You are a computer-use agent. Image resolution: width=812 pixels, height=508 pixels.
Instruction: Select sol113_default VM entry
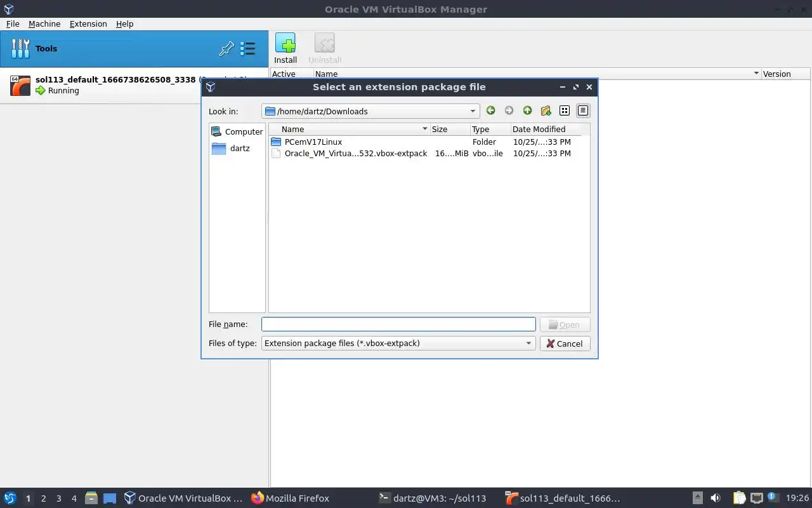coord(134,85)
